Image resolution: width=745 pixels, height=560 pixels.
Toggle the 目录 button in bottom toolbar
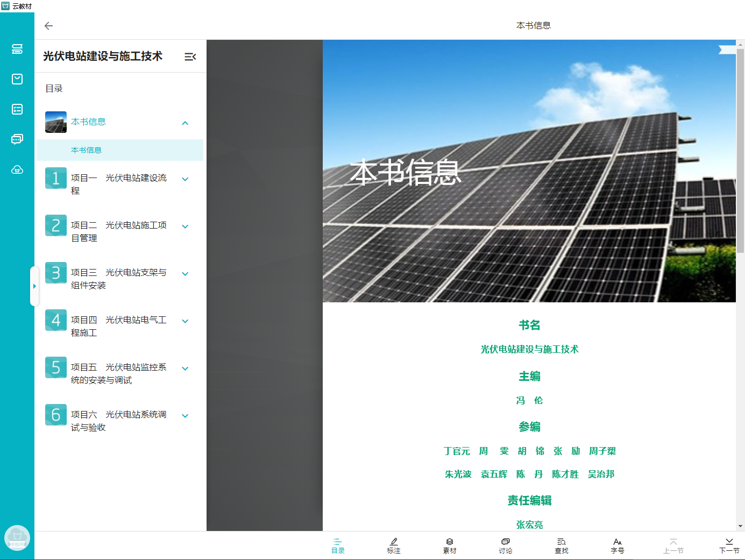point(338,545)
